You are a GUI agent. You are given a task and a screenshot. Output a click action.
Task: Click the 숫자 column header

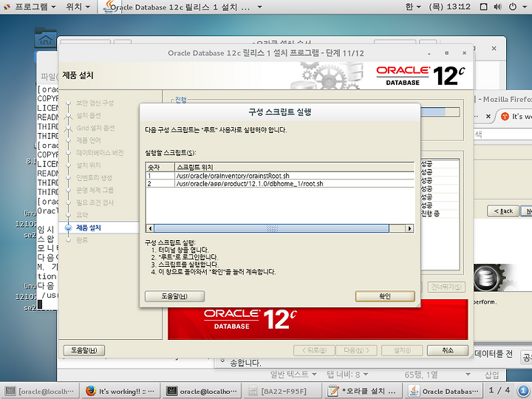click(x=160, y=167)
